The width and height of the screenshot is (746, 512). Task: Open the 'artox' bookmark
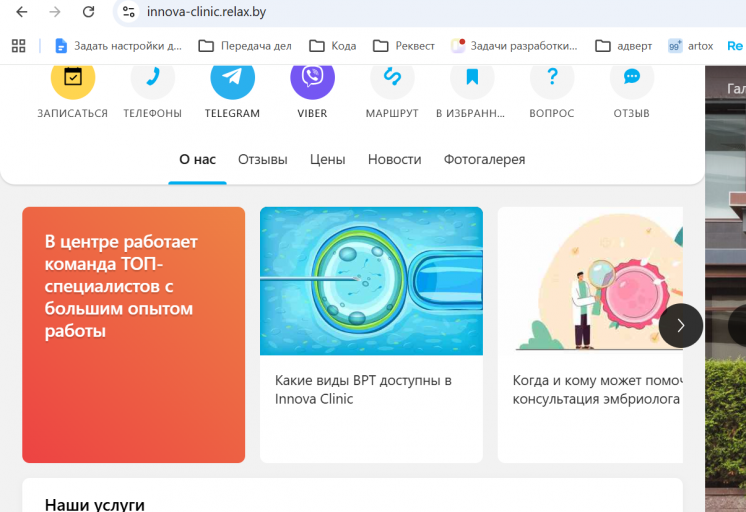point(690,46)
